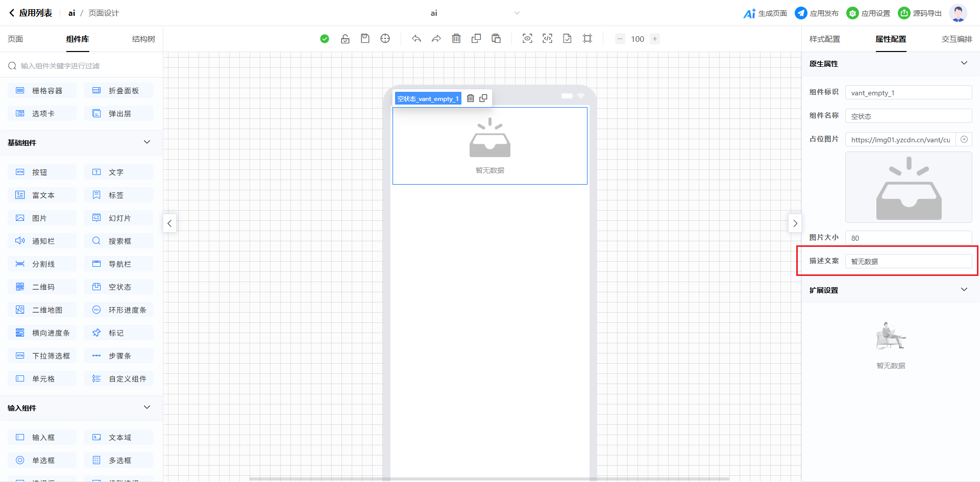The width and height of the screenshot is (980, 482).
Task: Clear the placeholder image URL field
Action: click(964, 139)
